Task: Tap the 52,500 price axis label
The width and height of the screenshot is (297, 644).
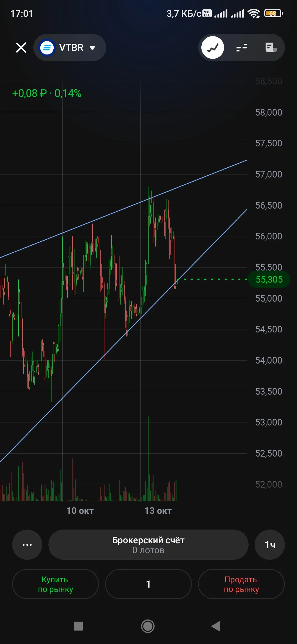Action: coord(269,453)
